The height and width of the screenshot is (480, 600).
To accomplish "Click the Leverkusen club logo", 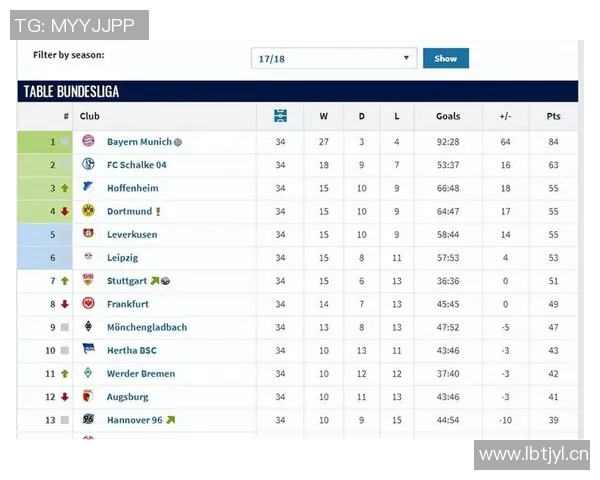I will point(88,234).
